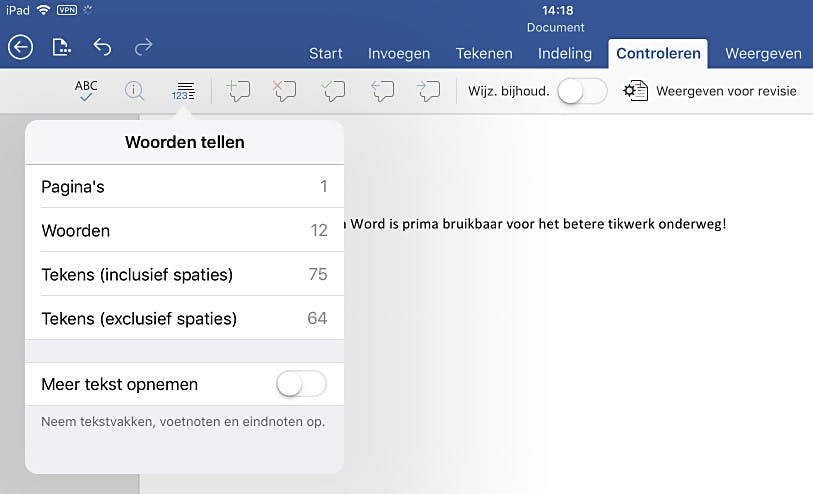
Task: Insert a new comment
Action: (x=238, y=91)
